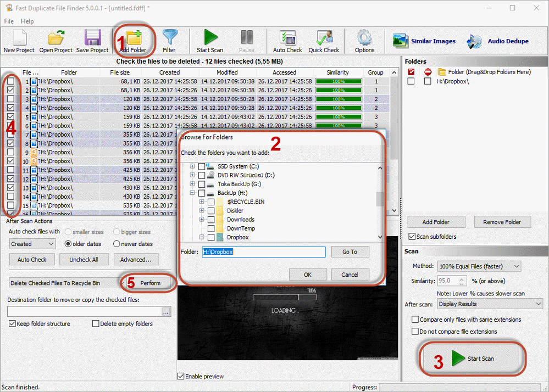Click the large Start Scan button
The width and height of the screenshot is (549, 392).
coord(473,359)
